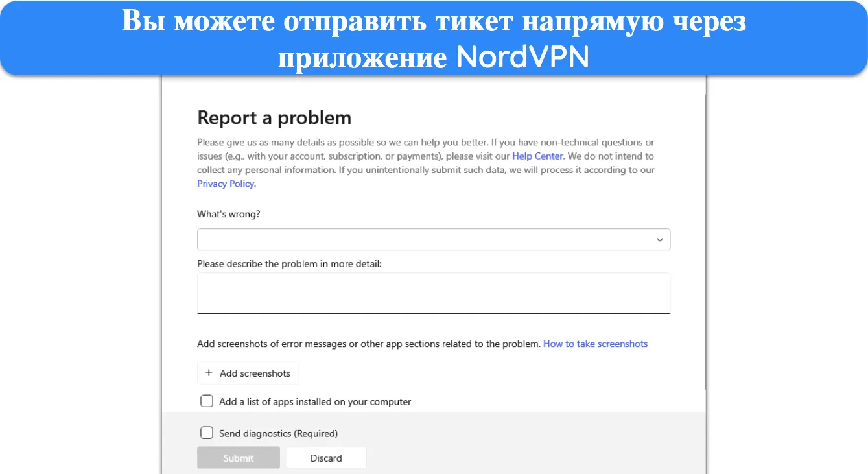Screen dimensions: 868x474
Task: Open "How to take screenshots" link
Action: pyautogui.click(x=595, y=344)
